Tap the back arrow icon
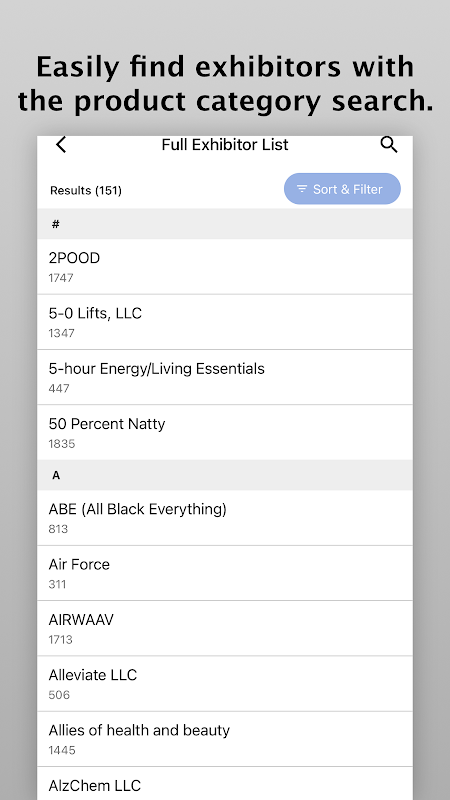 coord(61,145)
